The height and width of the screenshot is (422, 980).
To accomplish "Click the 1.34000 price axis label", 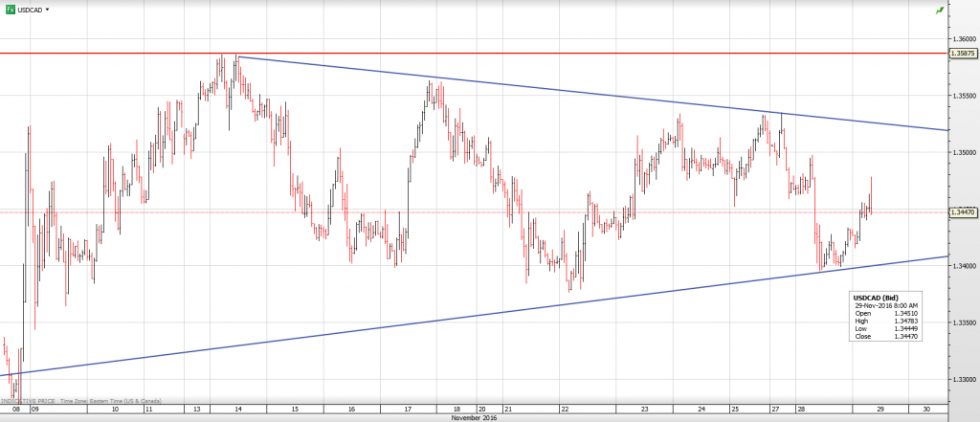I will [x=963, y=266].
